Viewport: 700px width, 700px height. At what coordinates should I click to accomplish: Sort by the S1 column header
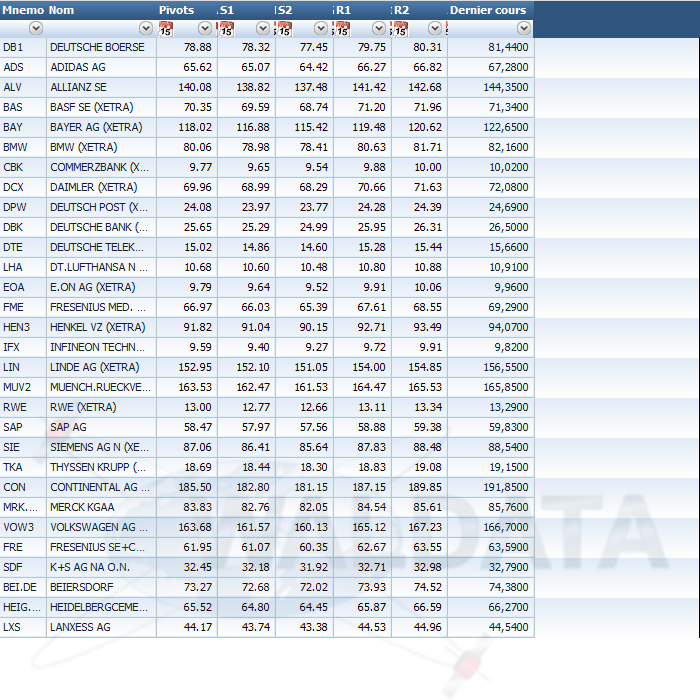coord(246,10)
